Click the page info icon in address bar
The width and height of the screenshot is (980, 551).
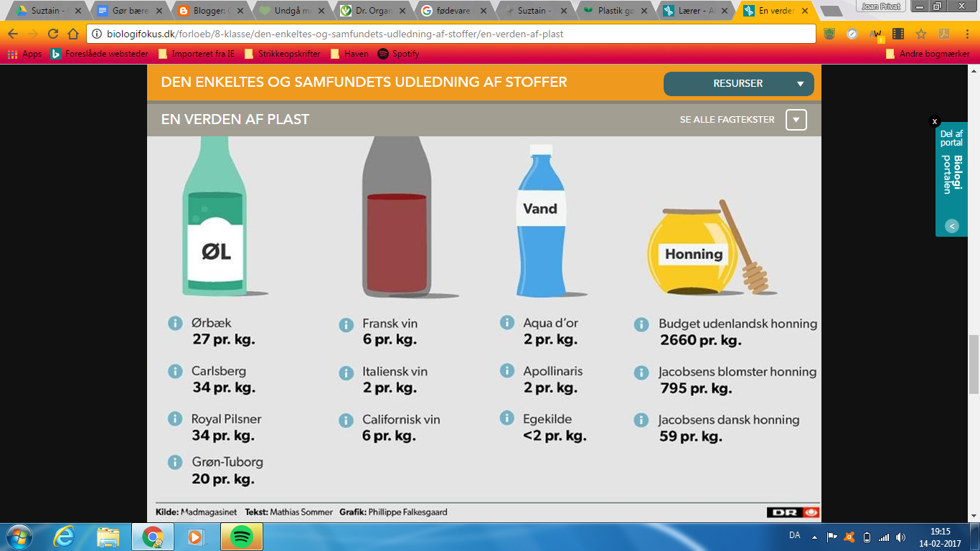[x=98, y=34]
